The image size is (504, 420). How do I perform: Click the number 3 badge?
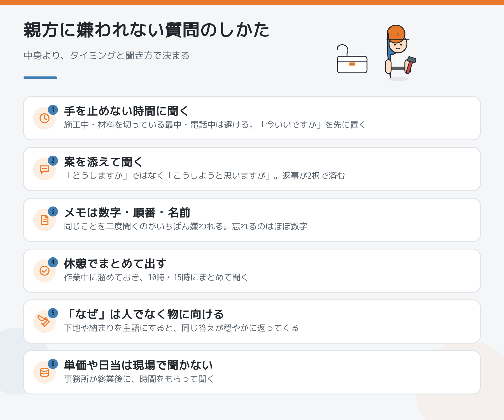click(53, 211)
